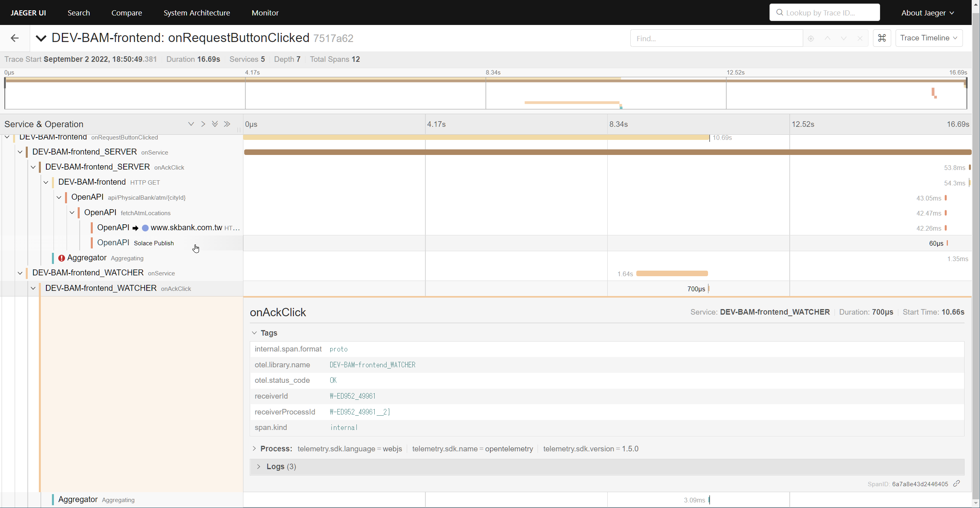Go to next search result arrow

pyautogui.click(x=844, y=38)
